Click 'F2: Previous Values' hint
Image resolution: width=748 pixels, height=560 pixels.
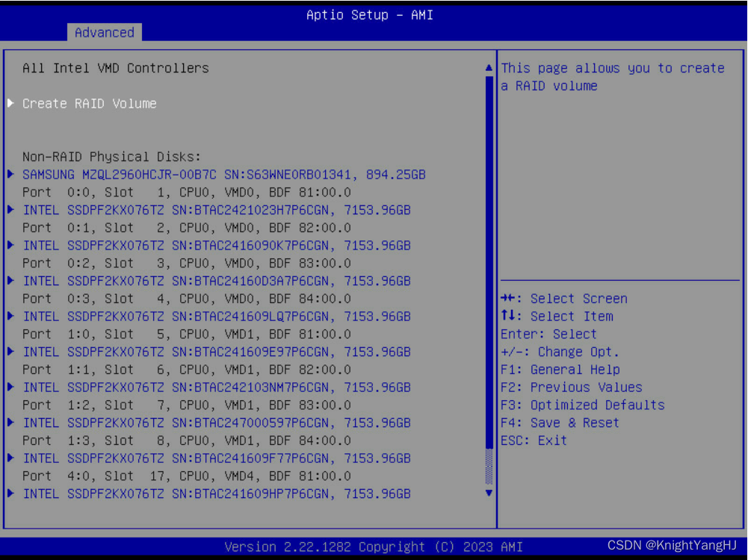point(572,387)
